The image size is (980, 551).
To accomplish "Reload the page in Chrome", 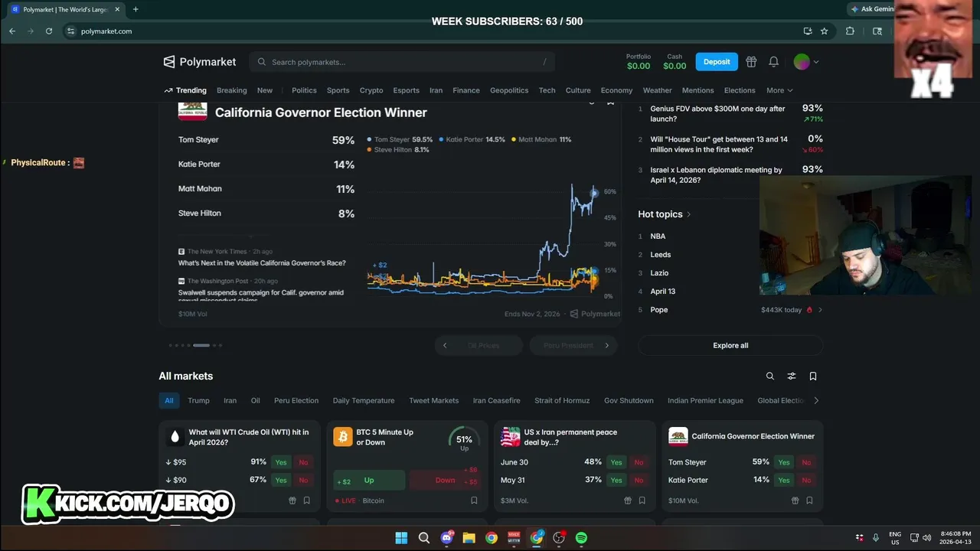I will click(49, 31).
